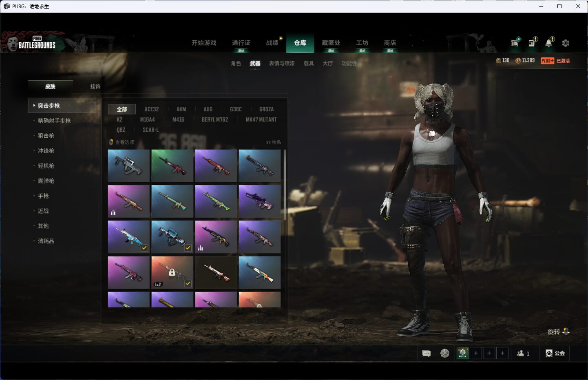Viewport: 588px width, 380px height.
Task: Switch to the 角色 sub-tab
Action: 236,64
